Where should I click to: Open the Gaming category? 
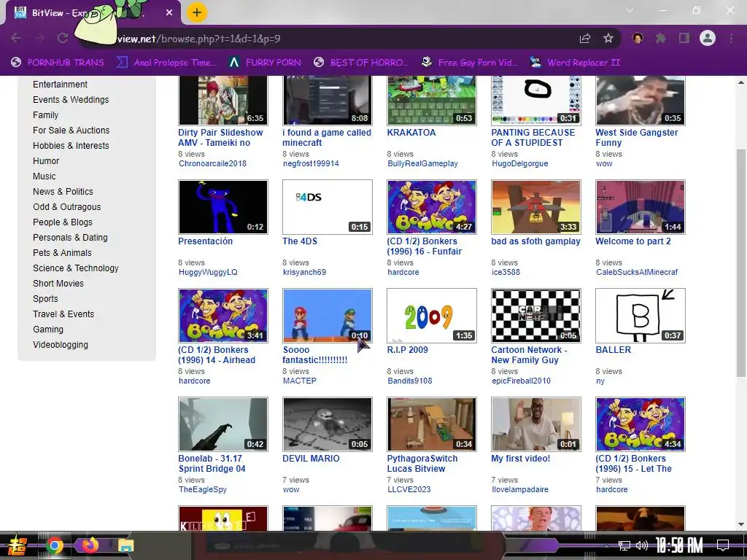pos(47,330)
